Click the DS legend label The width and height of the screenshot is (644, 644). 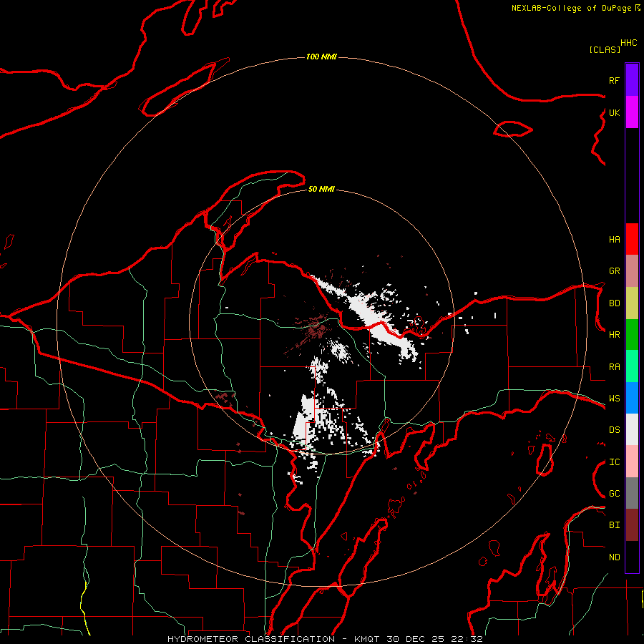coord(614,430)
